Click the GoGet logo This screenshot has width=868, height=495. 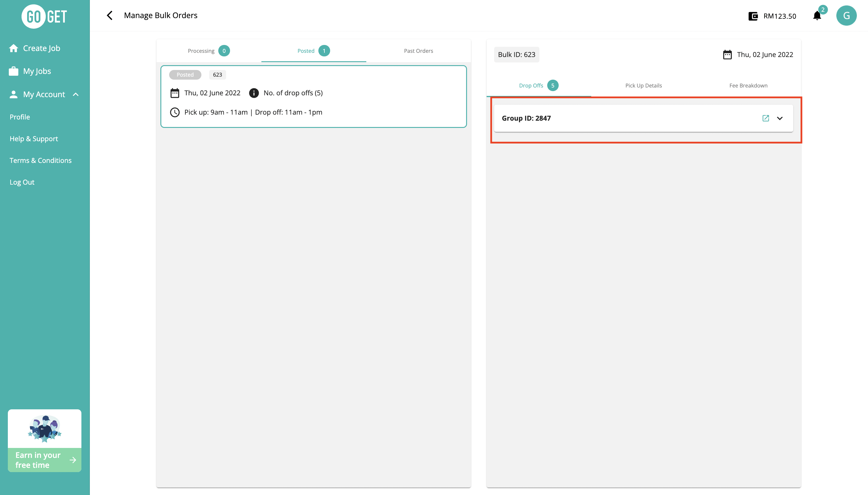tap(45, 16)
